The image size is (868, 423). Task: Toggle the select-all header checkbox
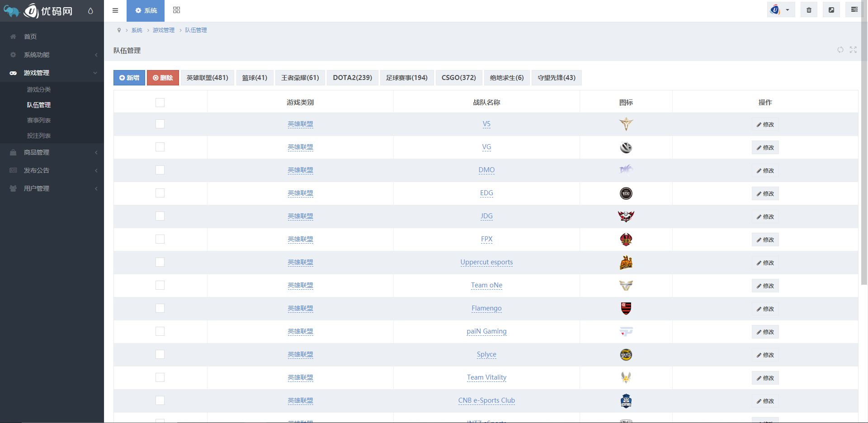coord(160,103)
